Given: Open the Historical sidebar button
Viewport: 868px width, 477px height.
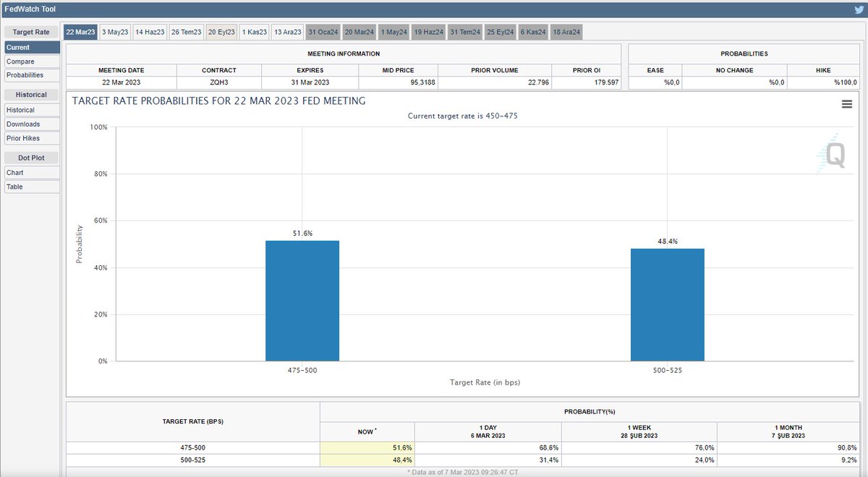Looking at the screenshot, I should (32, 110).
